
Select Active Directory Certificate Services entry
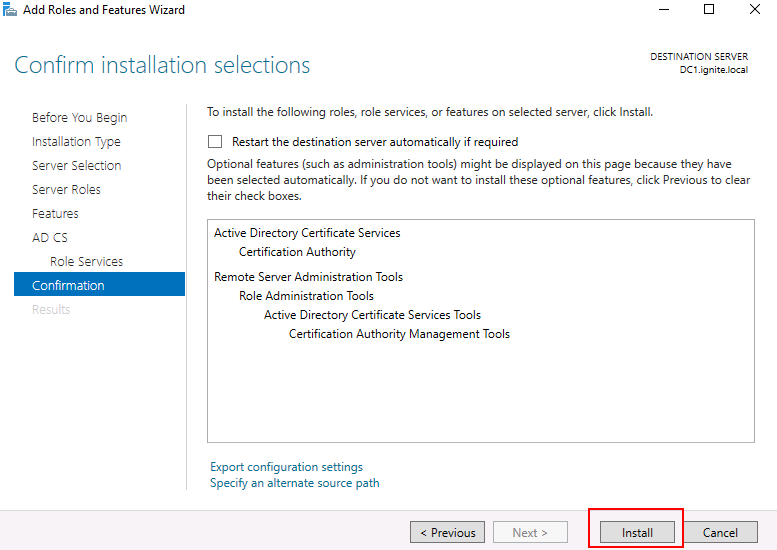click(307, 233)
